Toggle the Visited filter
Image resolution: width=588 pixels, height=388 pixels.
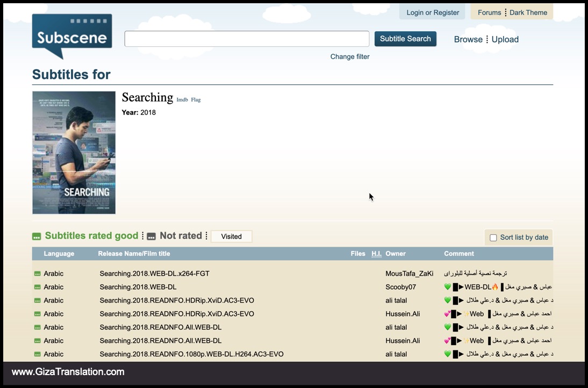coord(231,236)
